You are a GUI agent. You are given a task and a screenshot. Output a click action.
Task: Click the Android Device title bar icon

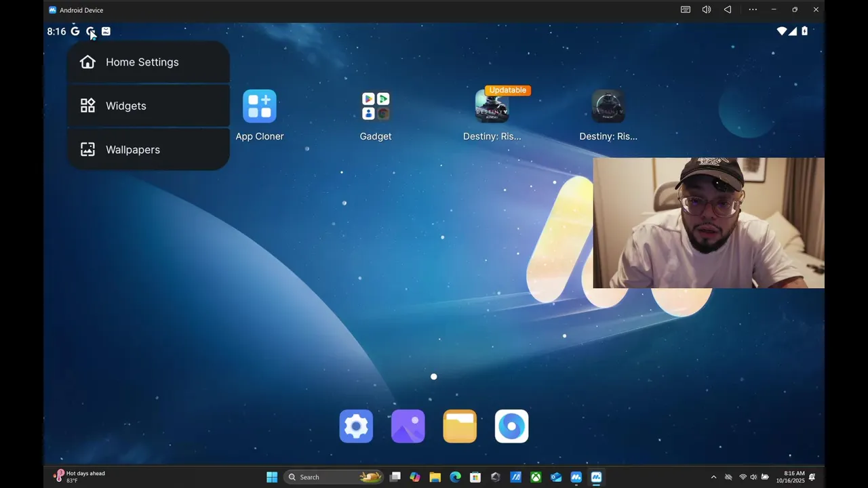click(52, 9)
